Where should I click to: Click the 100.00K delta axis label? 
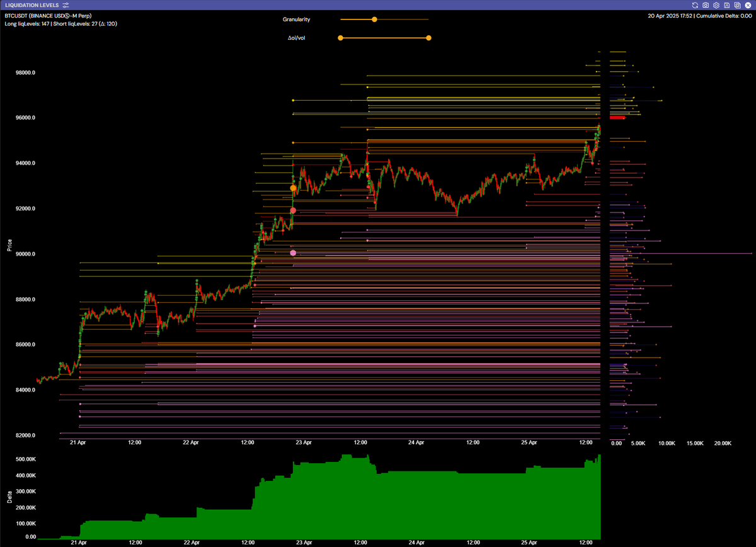click(x=25, y=522)
